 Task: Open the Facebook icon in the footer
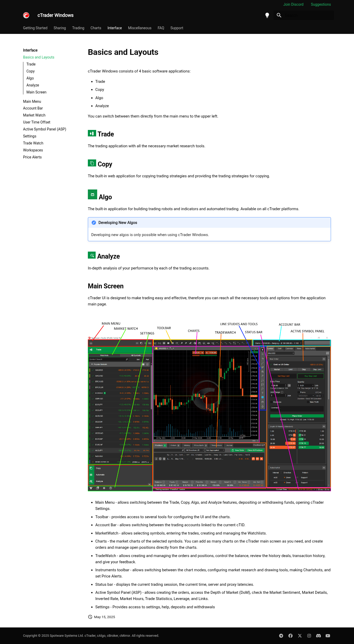(291, 636)
